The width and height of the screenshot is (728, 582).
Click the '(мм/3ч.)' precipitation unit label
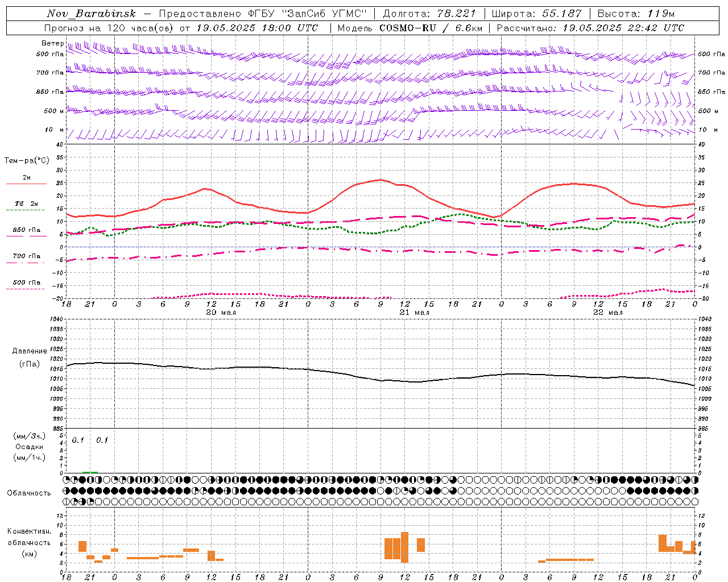click(x=29, y=436)
